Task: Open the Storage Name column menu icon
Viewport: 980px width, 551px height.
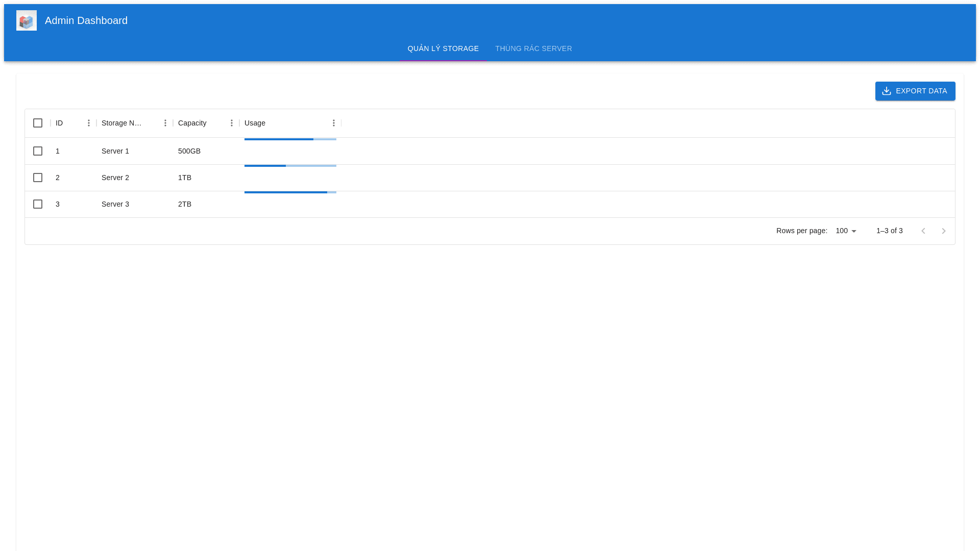Action: (x=165, y=123)
